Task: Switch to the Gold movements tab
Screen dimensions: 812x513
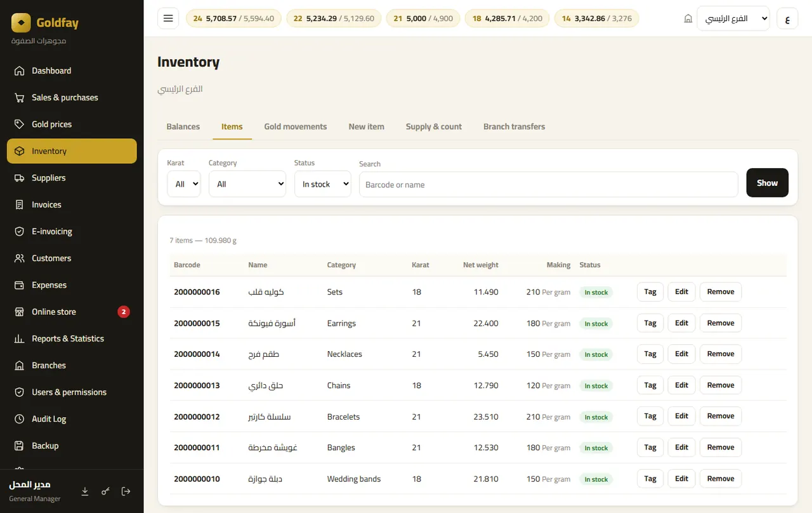Action: (296, 126)
